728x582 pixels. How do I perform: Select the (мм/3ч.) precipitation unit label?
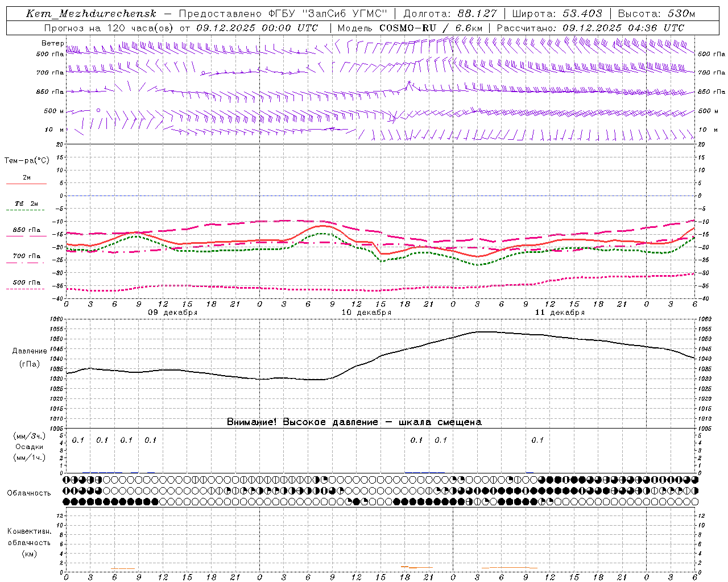30,436
